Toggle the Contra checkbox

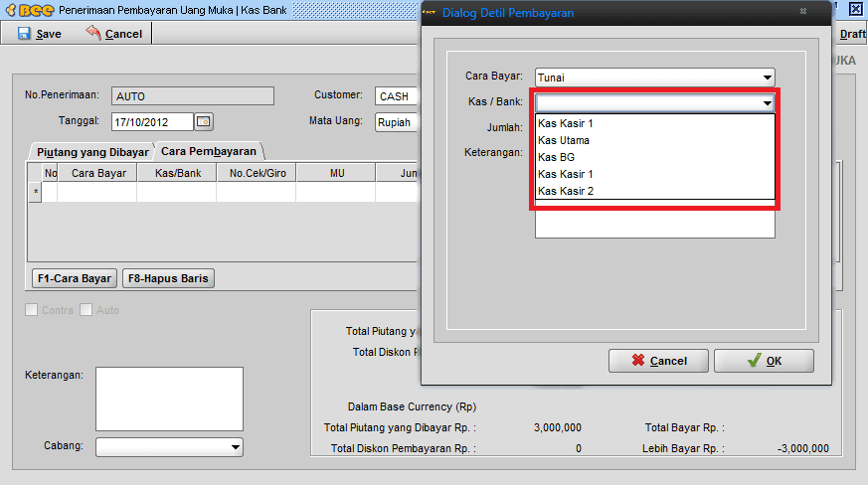(x=32, y=310)
